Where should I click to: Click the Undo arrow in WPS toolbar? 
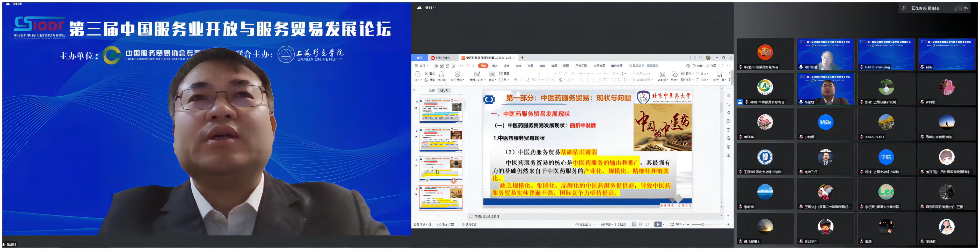point(460,66)
